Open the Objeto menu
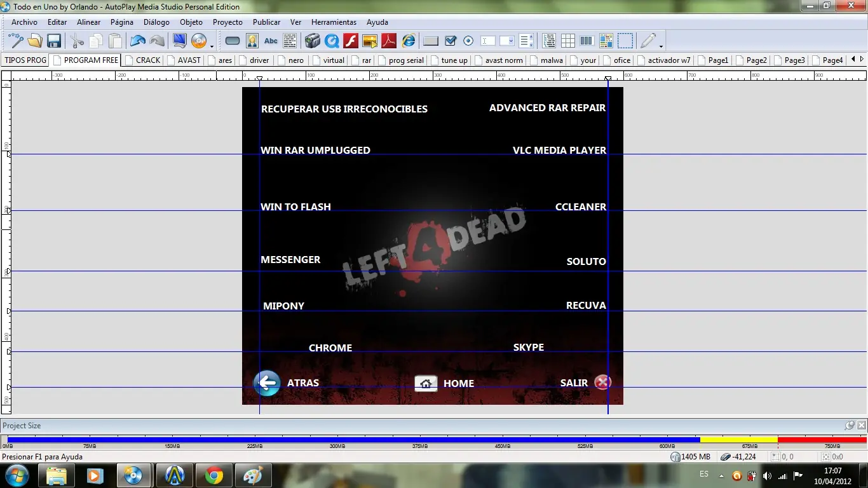 point(191,22)
